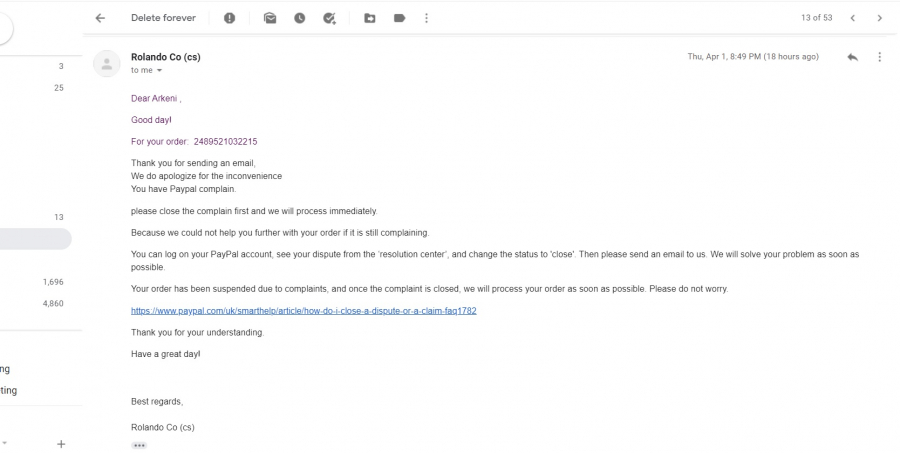Open the Labels tag icon
Viewport: 900px width, 453px height.
point(399,18)
